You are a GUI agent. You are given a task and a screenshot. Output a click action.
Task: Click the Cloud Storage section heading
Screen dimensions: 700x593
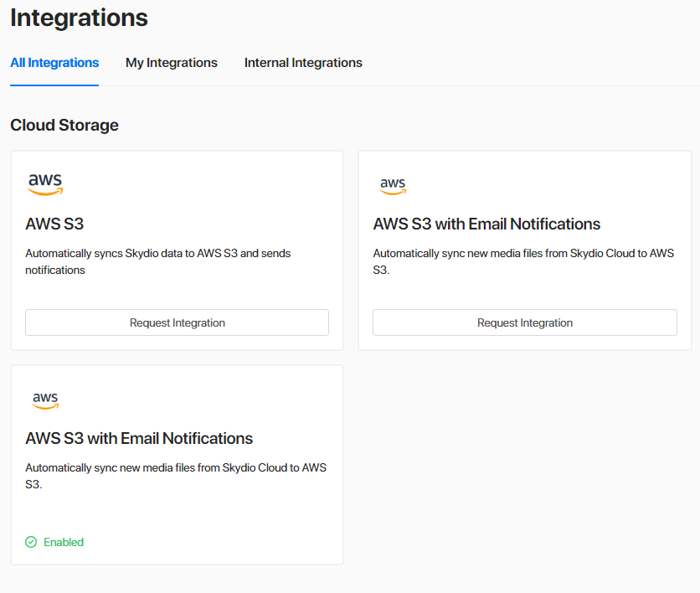pyautogui.click(x=64, y=125)
